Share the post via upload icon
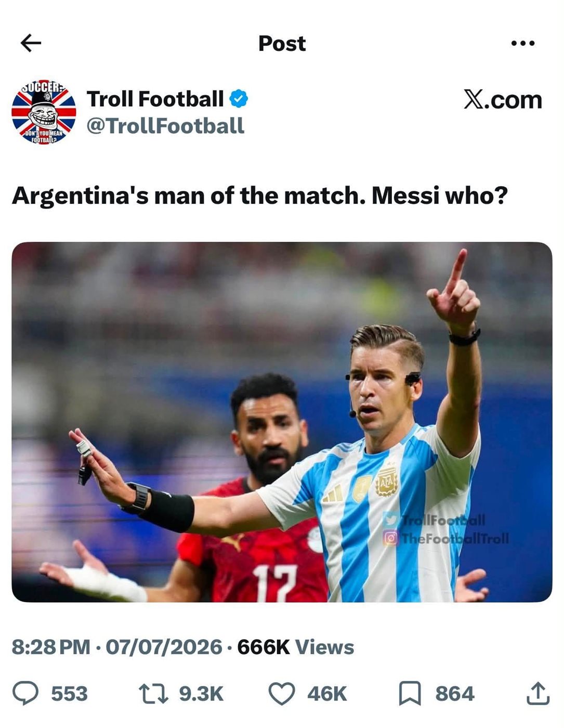The width and height of the screenshot is (564, 728). point(537,694)
